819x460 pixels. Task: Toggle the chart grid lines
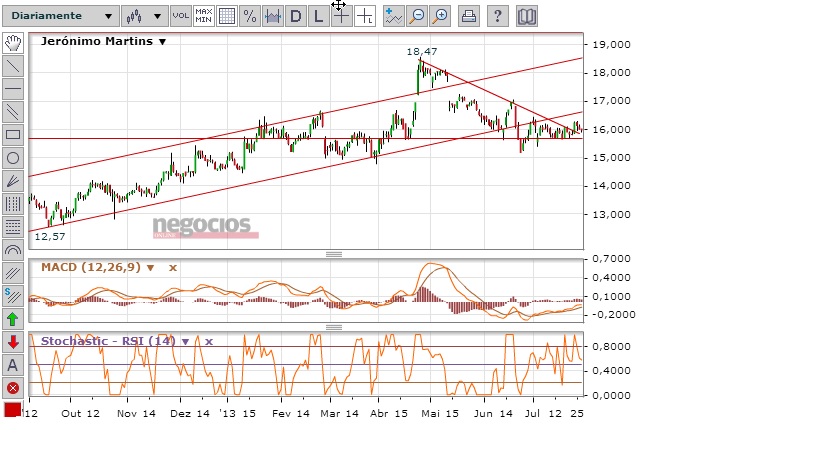tap(227, 16)
